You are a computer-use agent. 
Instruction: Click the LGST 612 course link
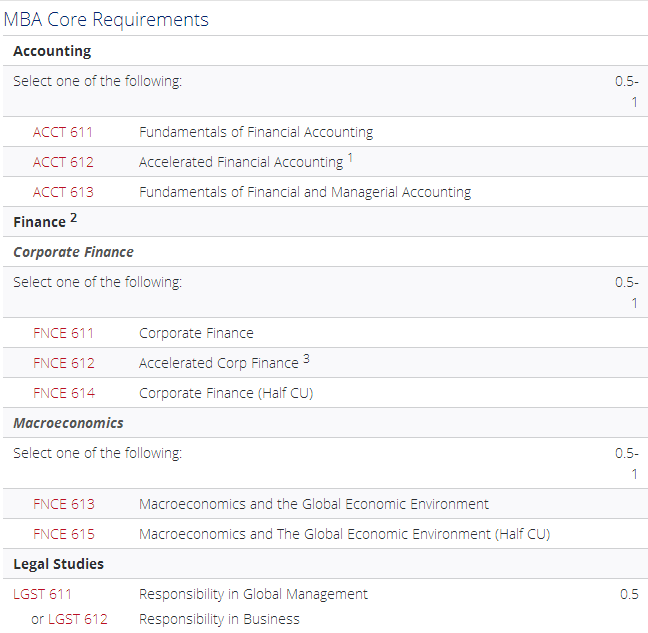point(78,619)
